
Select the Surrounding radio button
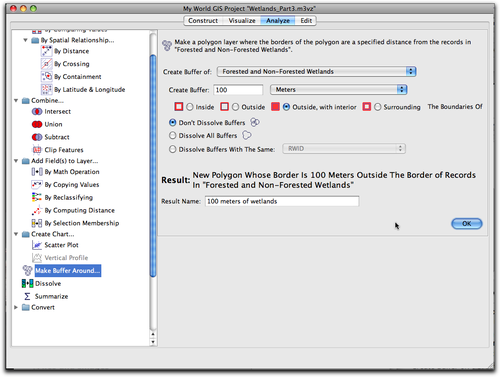coord(377,107)
